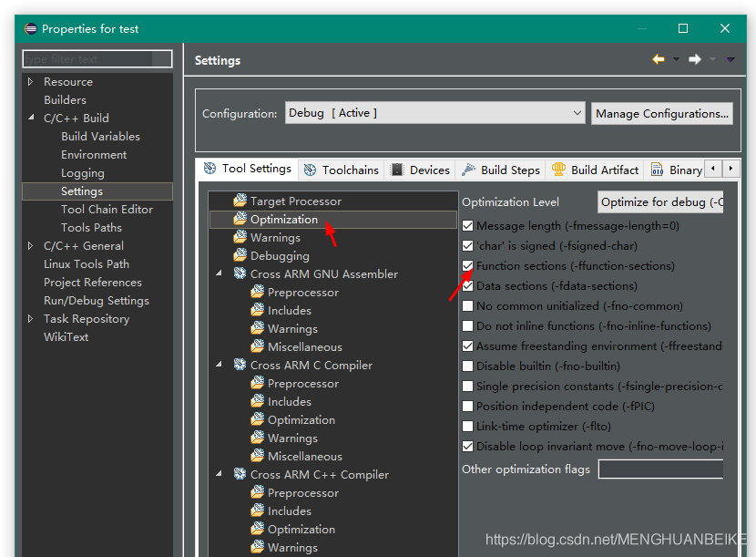756x557 pixels.
Task: Click the back navigation arrow icon
Action: pos(658,60)
